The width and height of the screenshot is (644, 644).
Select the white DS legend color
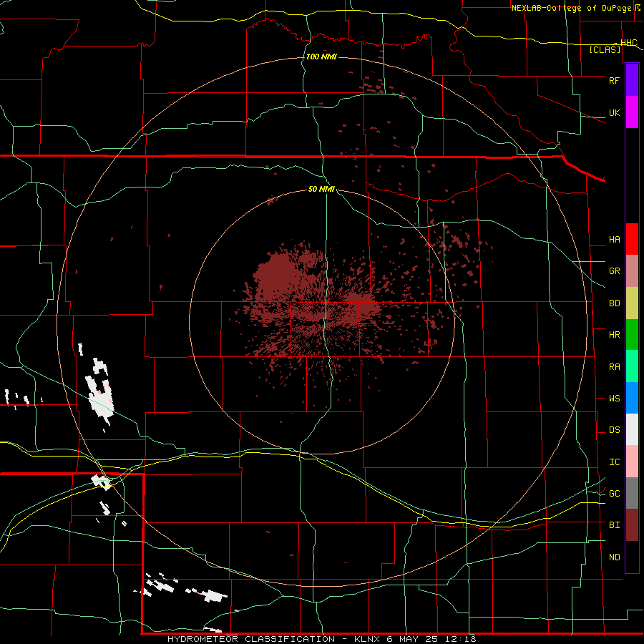tap(632, 429)
